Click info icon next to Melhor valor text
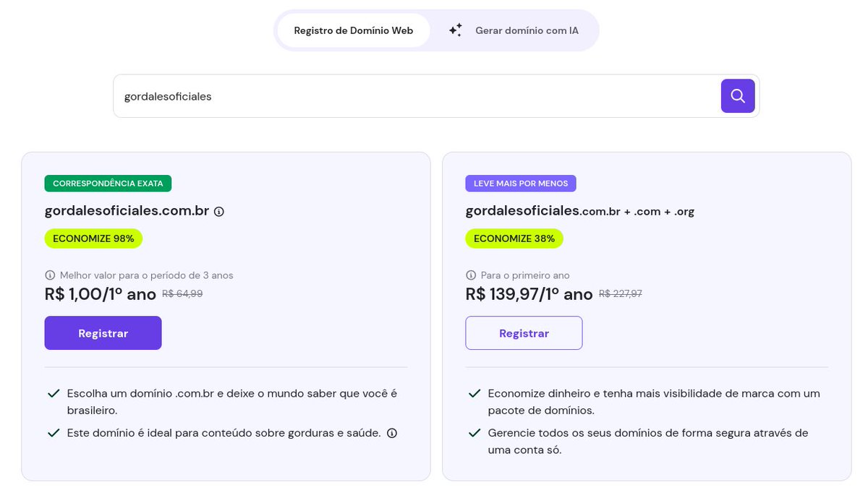868x498 pixels. pyautogui.click(x=50, y=275)
